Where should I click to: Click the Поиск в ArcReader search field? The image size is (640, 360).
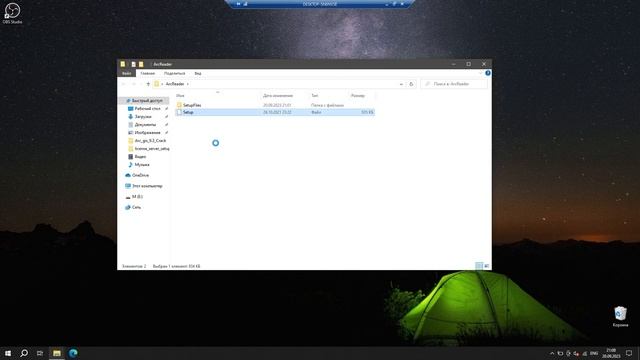click(x=454, y=84)
